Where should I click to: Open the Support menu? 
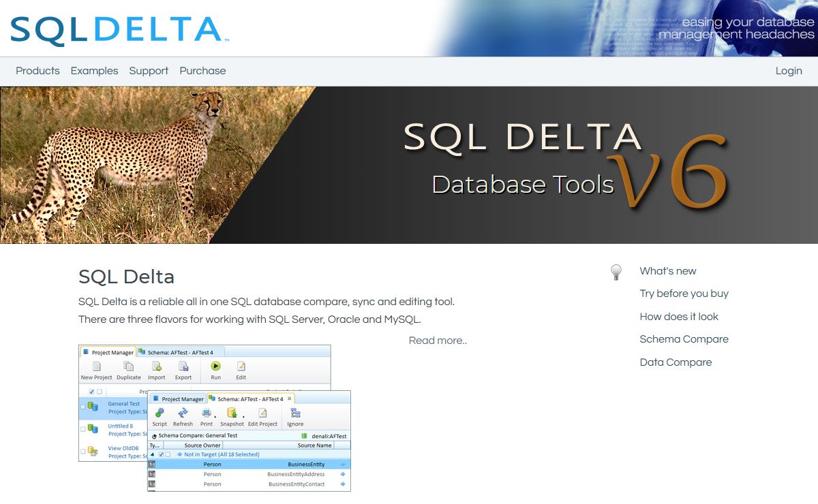point(149,71)
